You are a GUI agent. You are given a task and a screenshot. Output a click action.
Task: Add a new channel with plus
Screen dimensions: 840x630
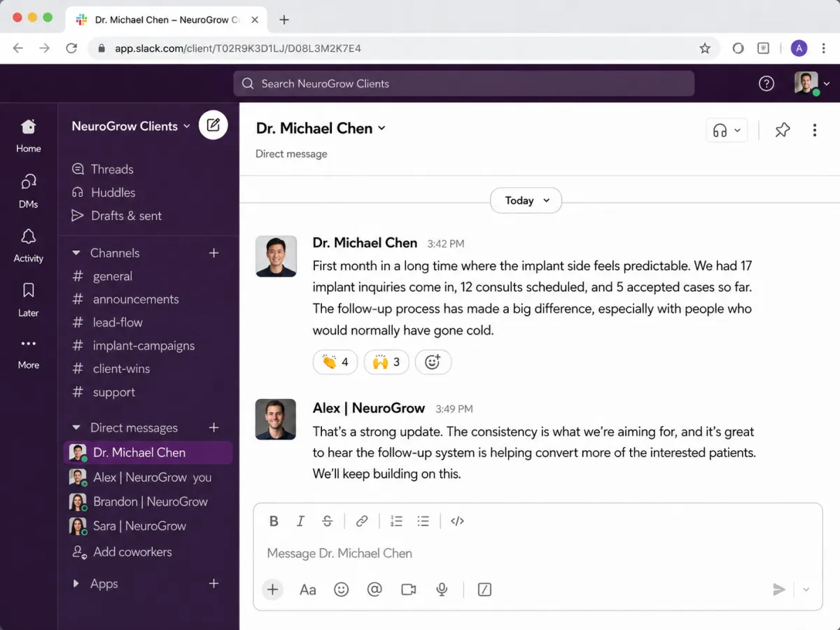pos(214,253)
